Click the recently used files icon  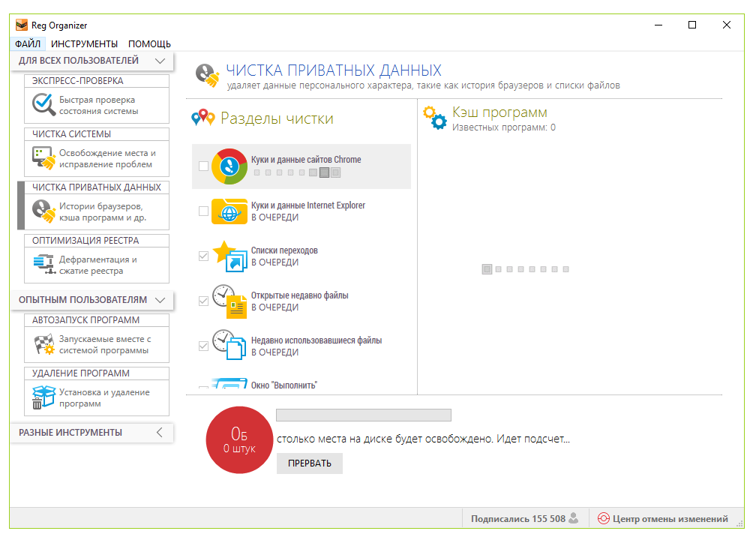pyautogui.click(x=229, y=345)
